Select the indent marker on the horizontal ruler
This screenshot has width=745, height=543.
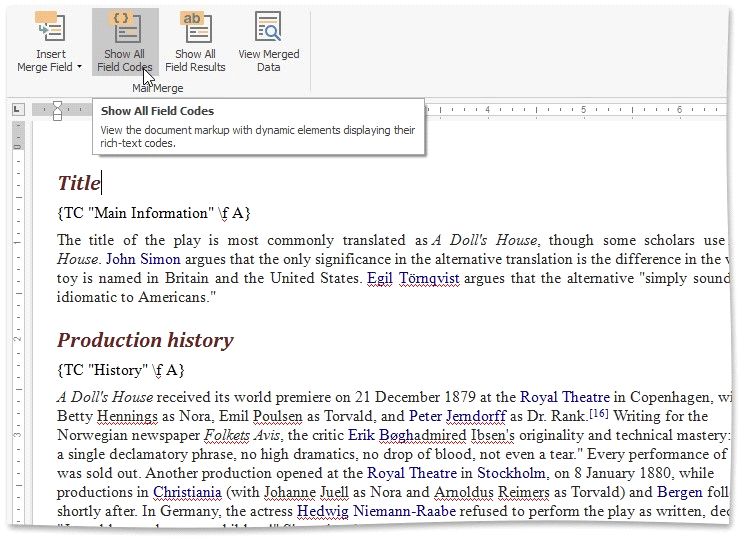[57, 109]
